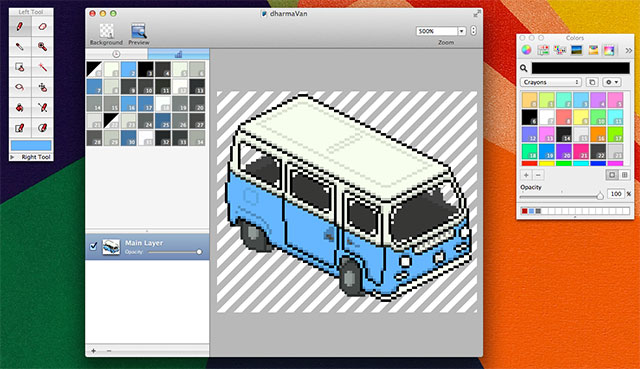Open the image palettes picker in Colors

(576, 50)
